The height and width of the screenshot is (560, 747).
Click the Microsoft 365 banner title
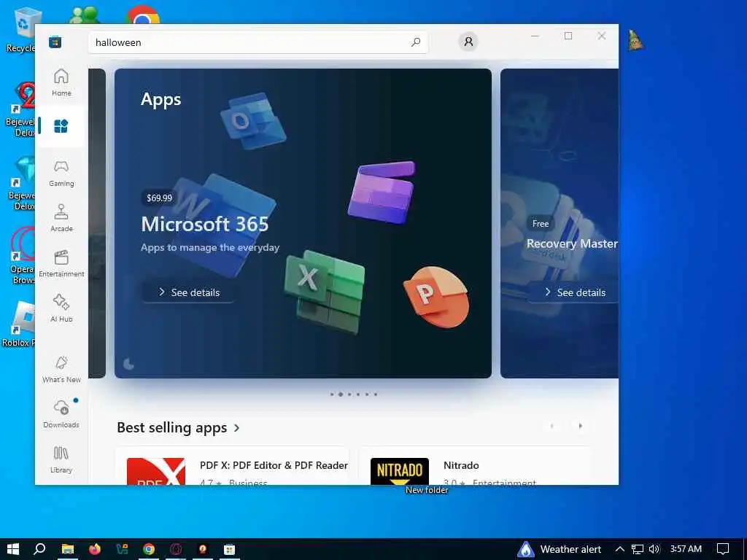click(x=205, y=225)
